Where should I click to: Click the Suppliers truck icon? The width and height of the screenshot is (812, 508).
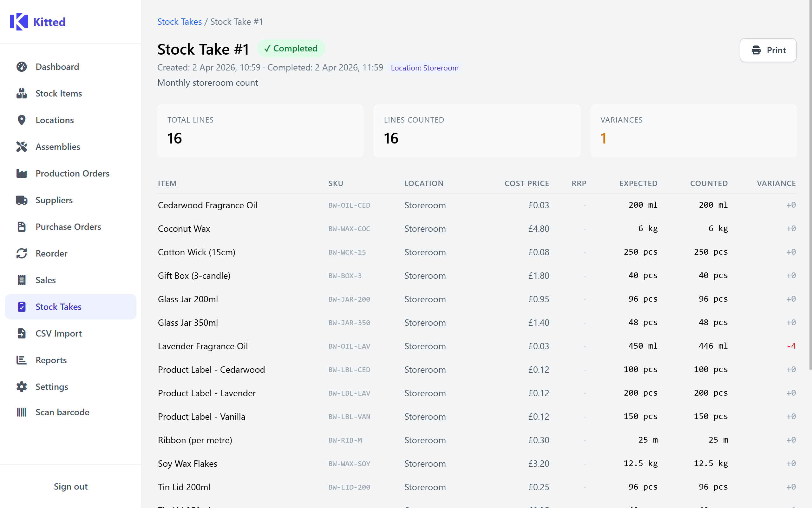point(22,200)
